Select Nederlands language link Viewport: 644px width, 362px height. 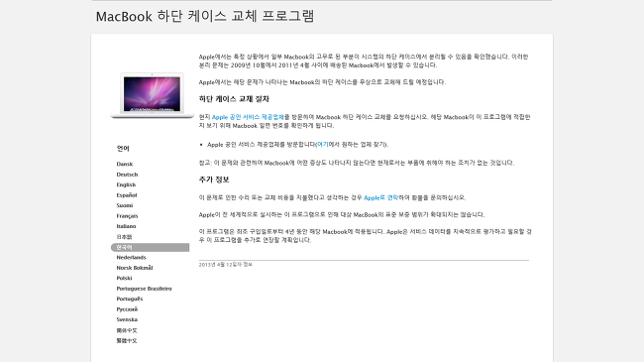click(x=131, y=258)
